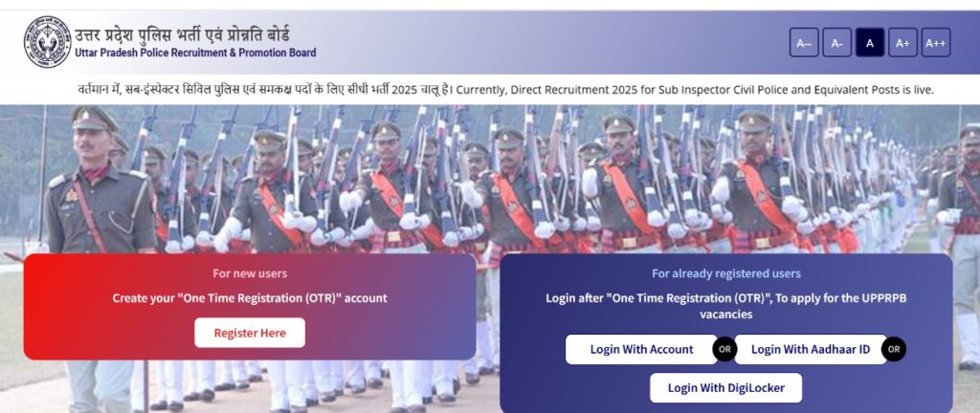This screenshot has height=413, width=980.
Task: Decrease text size with the A- button
Action: pyautogui.click(x=836, y=42)
